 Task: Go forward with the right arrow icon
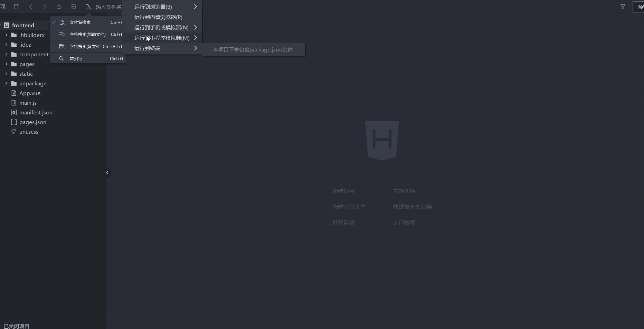pos(45,7)
